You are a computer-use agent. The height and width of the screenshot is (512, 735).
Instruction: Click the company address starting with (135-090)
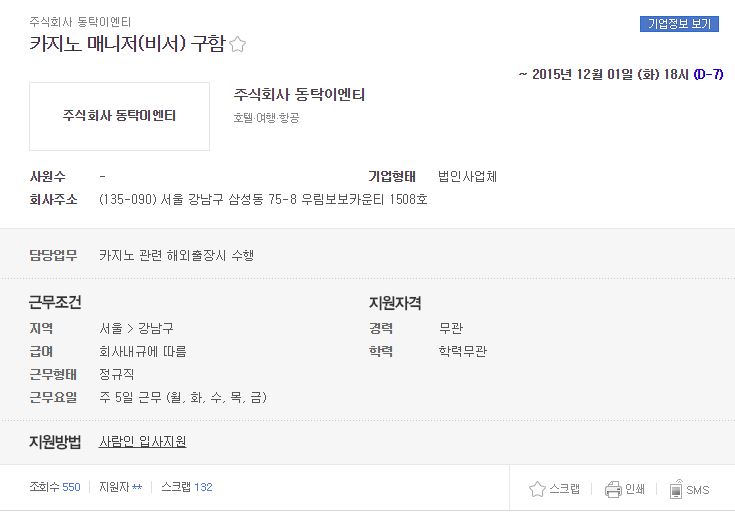(263, 199)
